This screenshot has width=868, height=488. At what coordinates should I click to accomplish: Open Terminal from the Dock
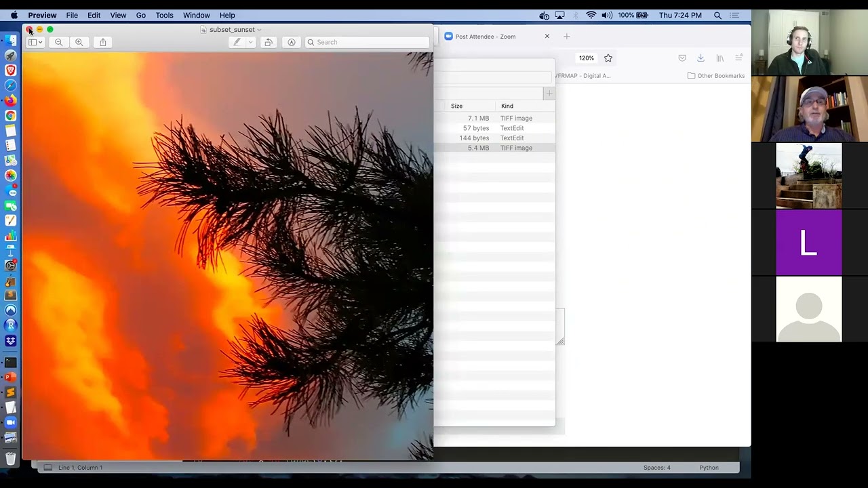coord(11,363)
